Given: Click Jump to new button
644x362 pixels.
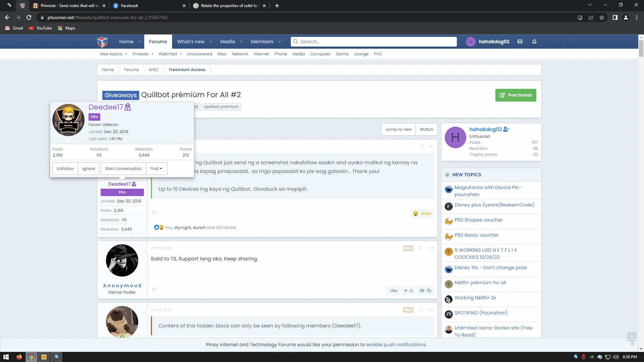Looking at the screenshot, I should tap(398, 129).
